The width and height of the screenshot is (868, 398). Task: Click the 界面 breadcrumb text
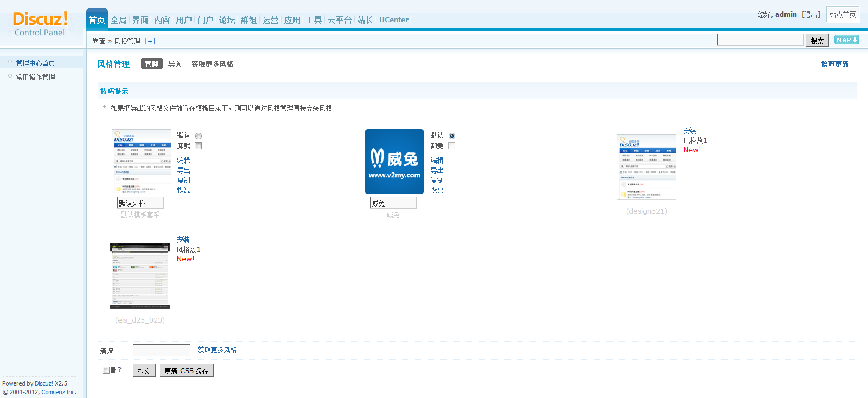(99, 41)
